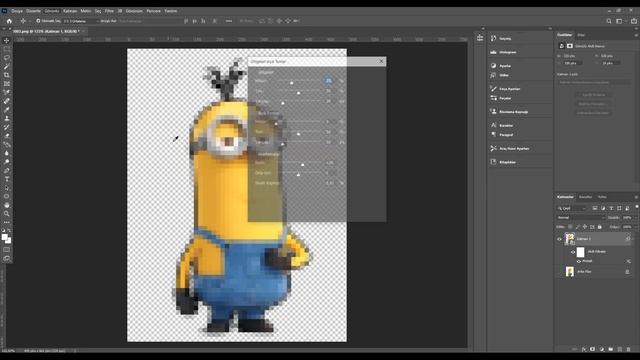
Task: Open the Edit Toolbar three-dots button
Action: coord(7,222)
